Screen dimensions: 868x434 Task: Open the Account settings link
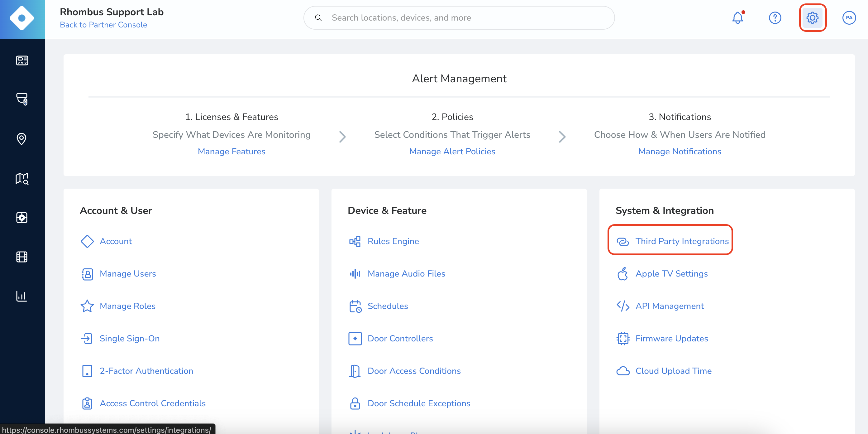pyautogui.click(x=116, y=241)
